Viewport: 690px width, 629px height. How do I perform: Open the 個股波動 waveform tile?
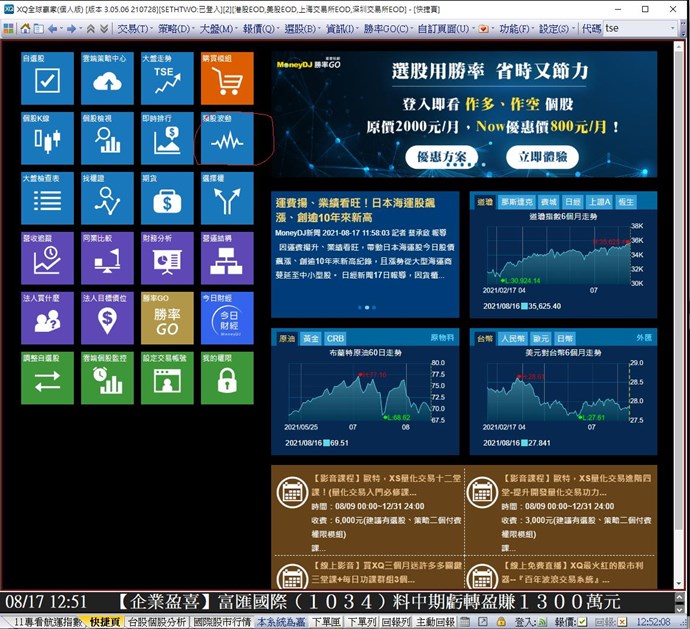pyautogui.click(x=227, y=138)
